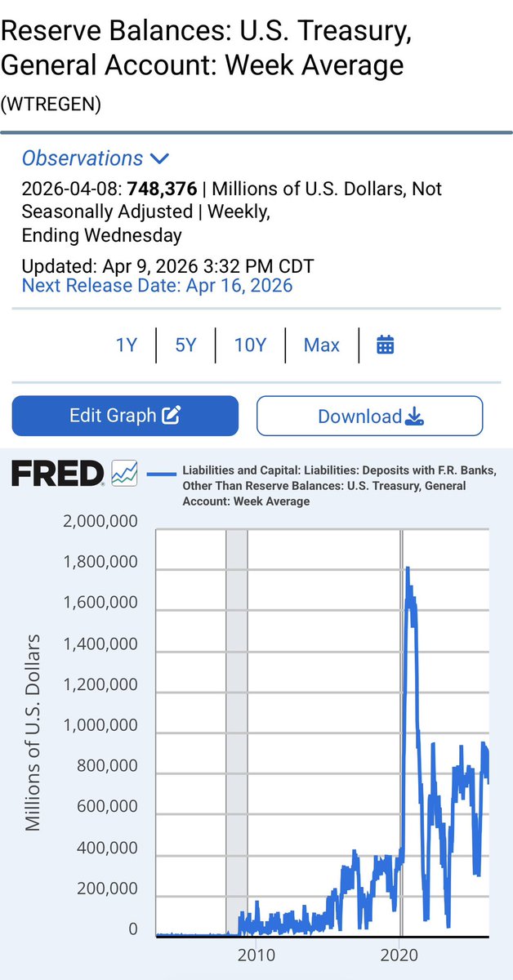Click the WTREGEN series ID
The height and width of the screenshot is (980, 513).
pyautogui.click(x=51, y=105)
